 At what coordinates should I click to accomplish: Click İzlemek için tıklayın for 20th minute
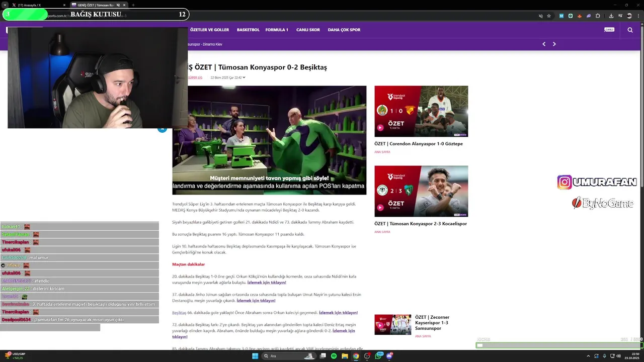(x=267, y=283)
